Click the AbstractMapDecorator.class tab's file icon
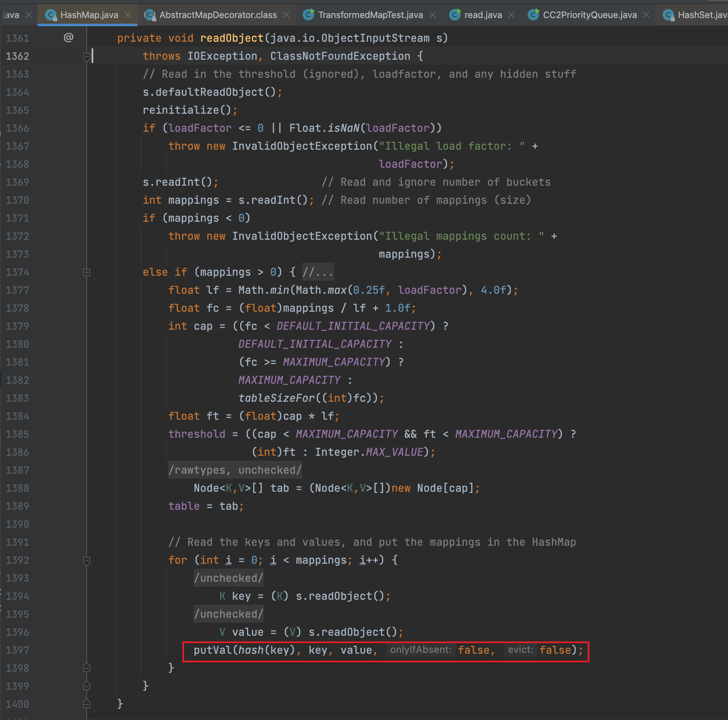The image size is (728, 720). pyautogui.click(x=150, y=15)
